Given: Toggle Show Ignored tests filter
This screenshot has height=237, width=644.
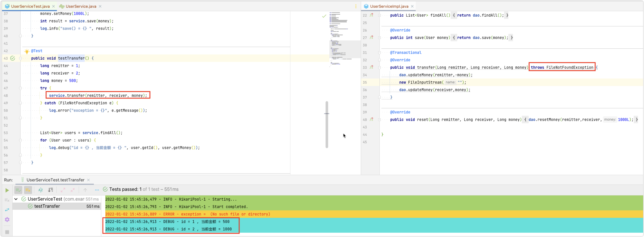Looking at the screenshot, I should coord(28,190).
